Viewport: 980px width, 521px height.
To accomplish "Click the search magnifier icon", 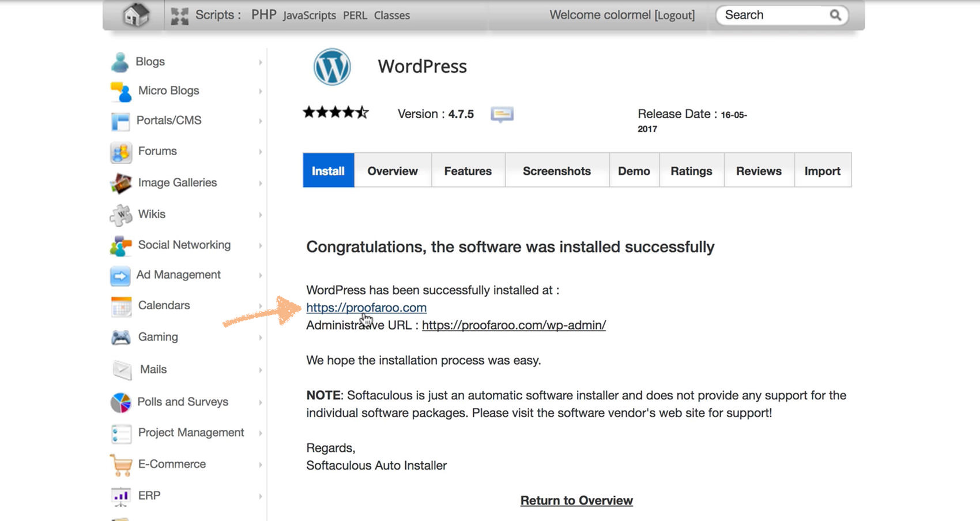I will (x=835, y=15).
